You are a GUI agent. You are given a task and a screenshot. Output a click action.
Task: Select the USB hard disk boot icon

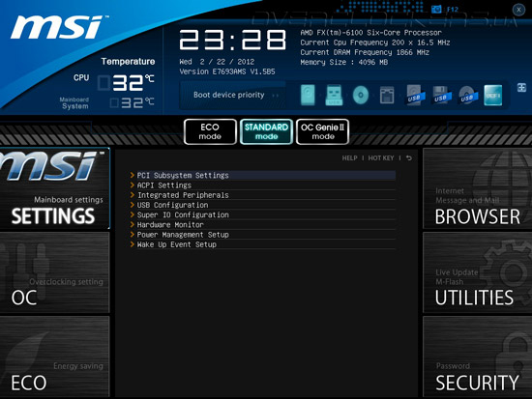(415, 95)
